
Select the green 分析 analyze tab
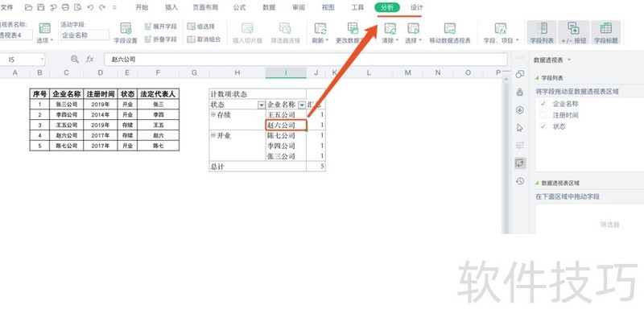387,7
